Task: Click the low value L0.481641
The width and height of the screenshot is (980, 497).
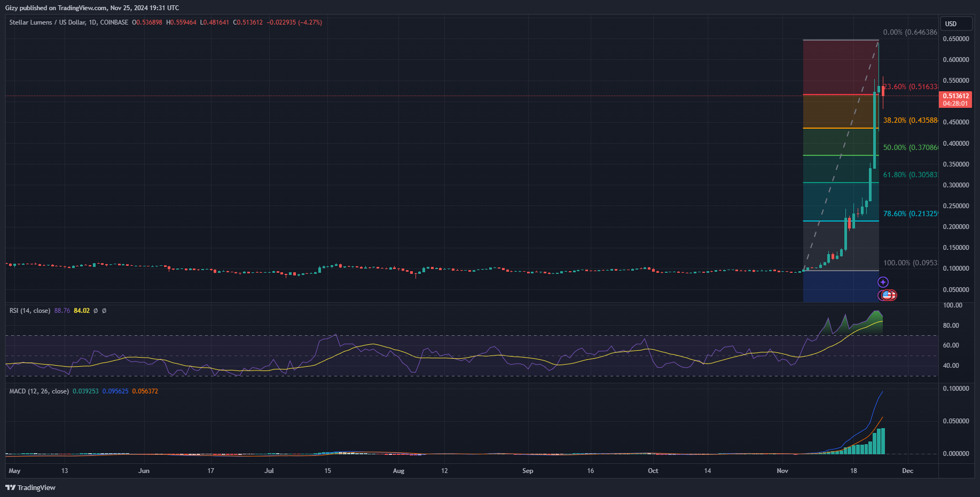Action: click(215, 22)
